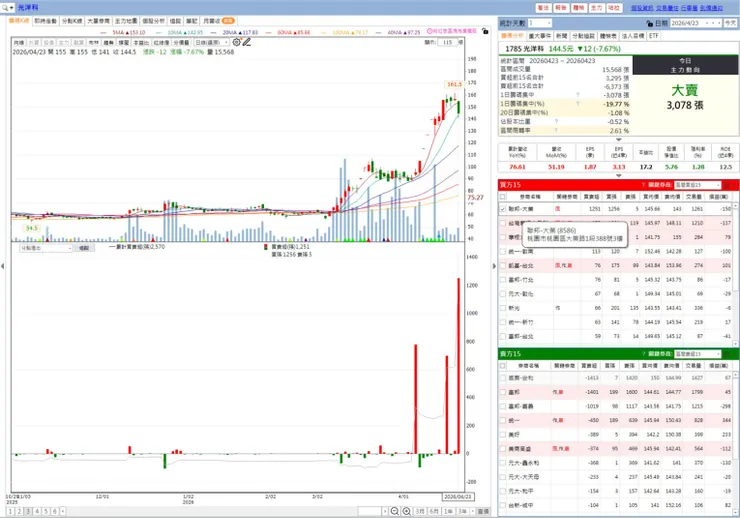Image resolution: width=740 pixels, height=518 pixels.
Task: Open chart settings gear icon
Action: 236,42
